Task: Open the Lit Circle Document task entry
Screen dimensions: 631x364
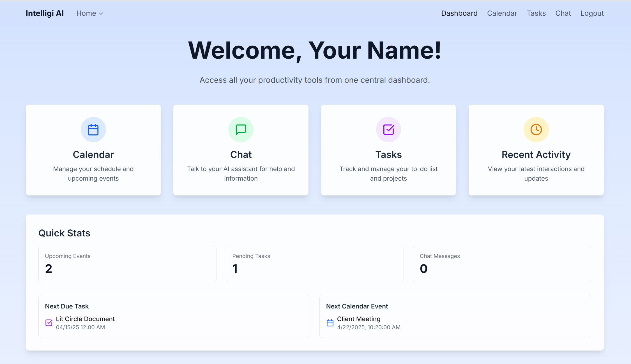Action: click(85, 319)
